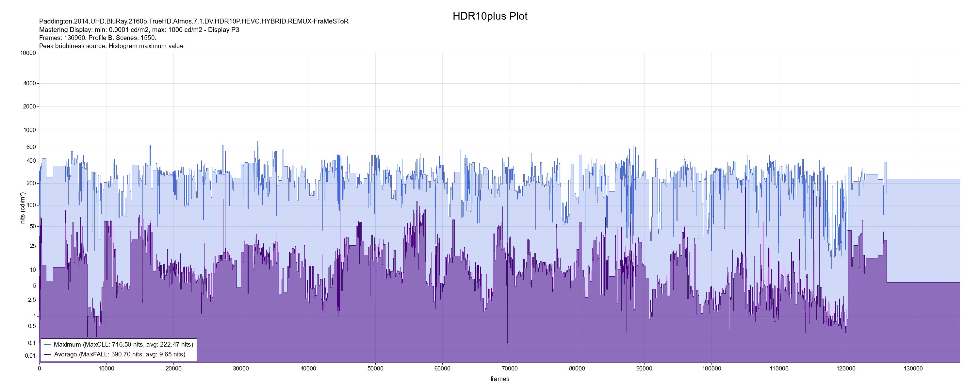Click the Maximum MaxCLL legend entry text
The image size is (980, 392).
pos(123,345)
